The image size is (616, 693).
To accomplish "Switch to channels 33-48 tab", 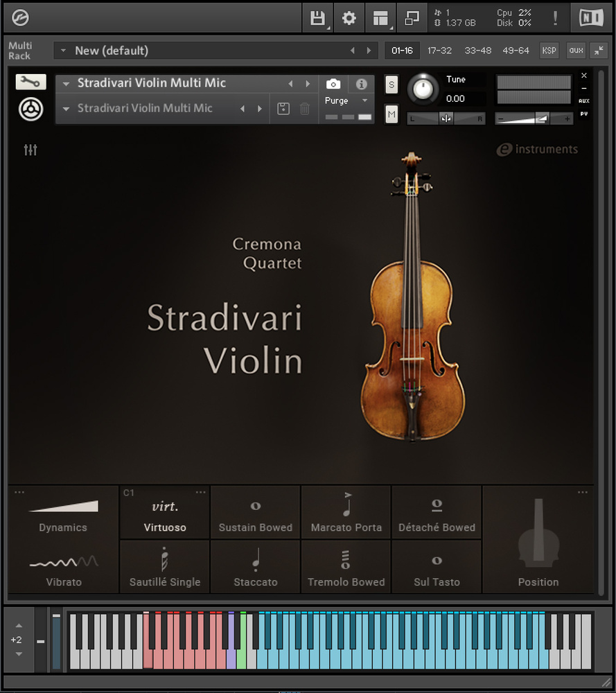I will pos(478,51).
